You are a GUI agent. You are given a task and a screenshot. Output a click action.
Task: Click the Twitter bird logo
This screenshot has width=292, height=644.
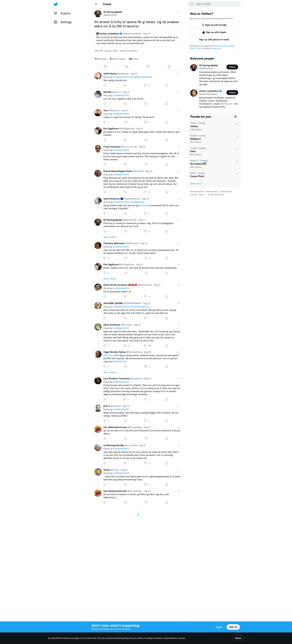[x=56, y=4]
